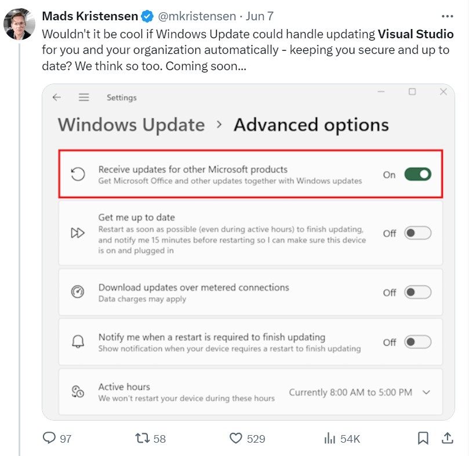Repost this tweet with retweet icon
This screenshot has height=456, width=476.
click(141, 438)
